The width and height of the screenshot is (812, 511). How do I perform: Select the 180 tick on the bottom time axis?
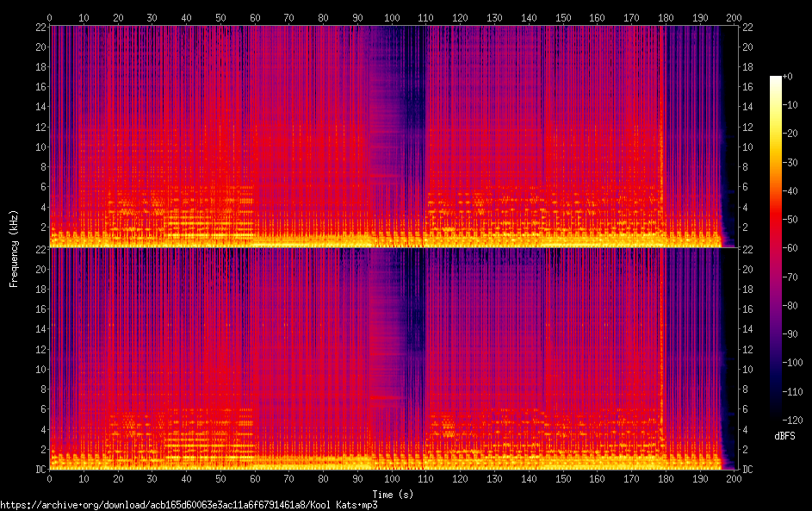coord(666,479)
